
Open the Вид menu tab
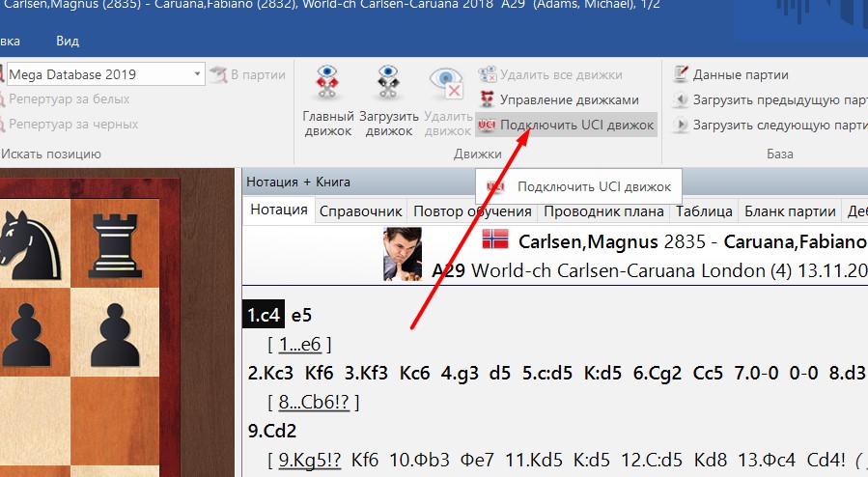68,41
